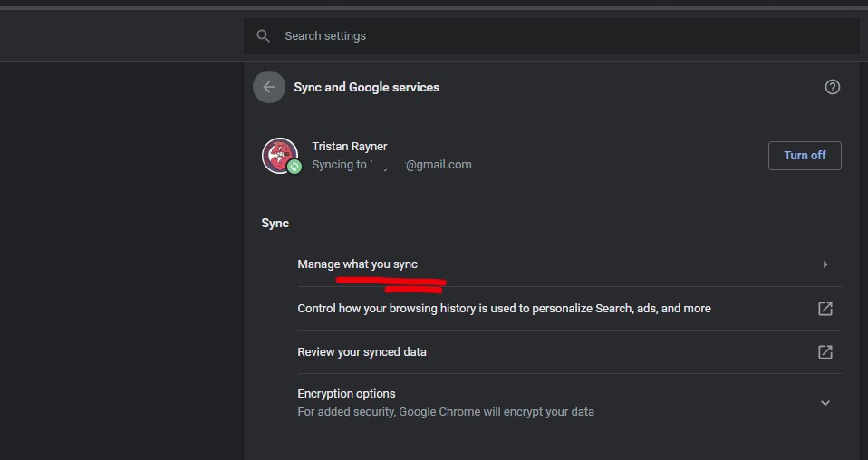Image resolution: width=868 pixels, height=460 pixels.
Task: Click the Syncing to gmail.com address text
Action: 391,165
